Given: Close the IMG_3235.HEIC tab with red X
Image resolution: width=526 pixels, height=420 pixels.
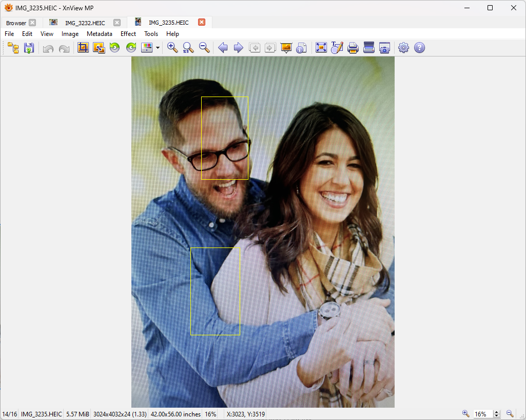Looking at the screenshot, I should (x=202, y=22).
